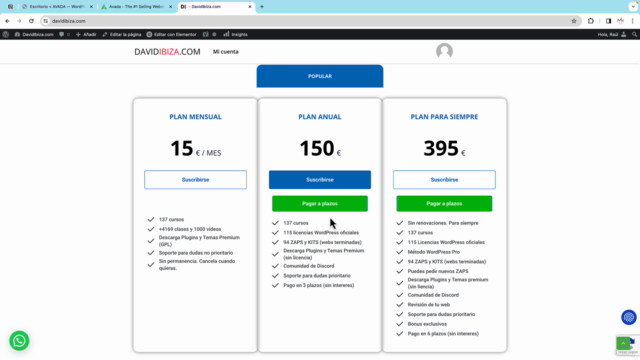Open the WhatsApp chat bubble
Screen dimensions: 640x360
pos(19,340)
